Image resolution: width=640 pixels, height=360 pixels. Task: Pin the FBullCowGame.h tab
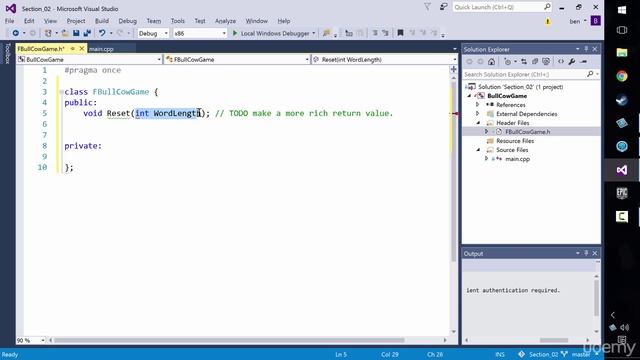click(x=73, y=49)
